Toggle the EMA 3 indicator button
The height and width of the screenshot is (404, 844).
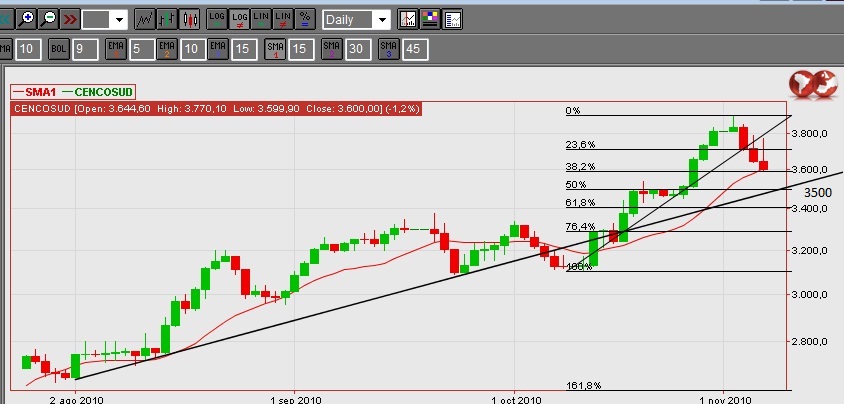click(218, 49)
